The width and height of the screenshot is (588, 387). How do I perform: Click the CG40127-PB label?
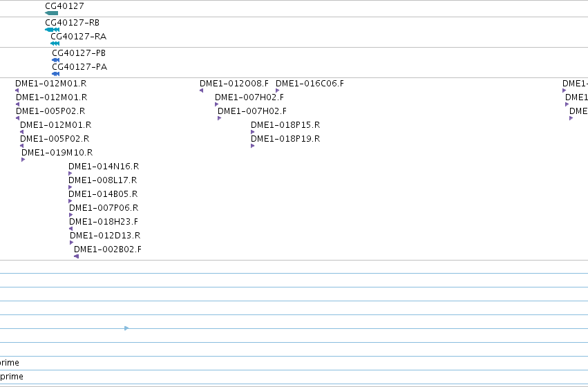79,53
